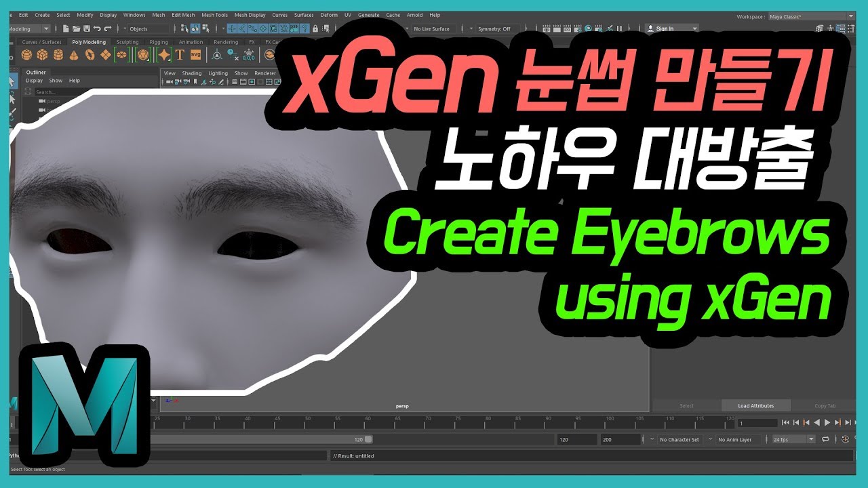Screen dimensions: 868x488
Task: Toggle select by object type mode
Action: (x=195, y=28)
